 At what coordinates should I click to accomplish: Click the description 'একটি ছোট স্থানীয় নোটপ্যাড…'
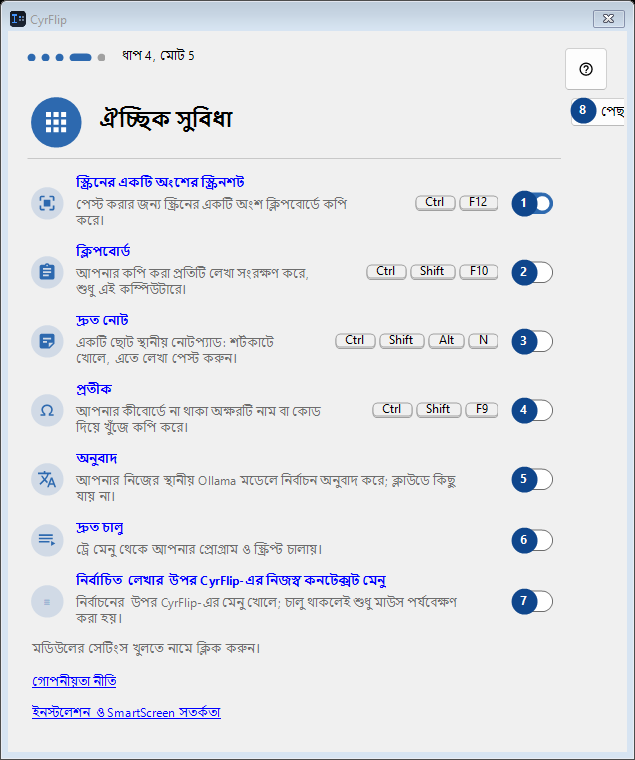175,350
